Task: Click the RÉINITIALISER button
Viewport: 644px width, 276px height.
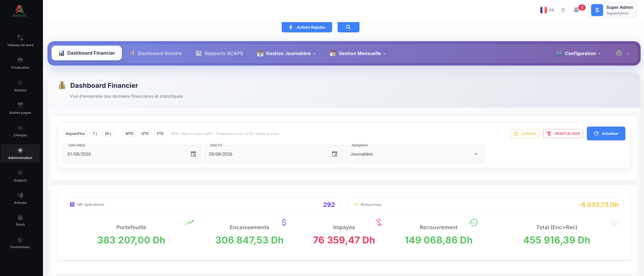Action: 563,134
